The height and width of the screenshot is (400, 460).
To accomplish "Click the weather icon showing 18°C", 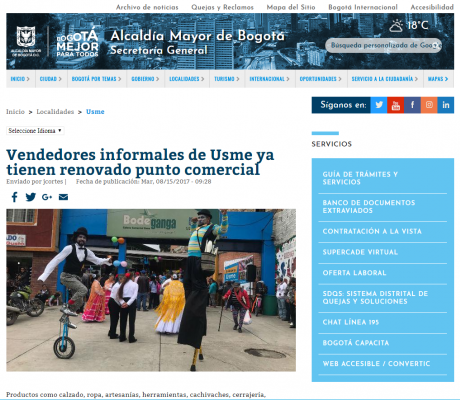I will tap(396, 26).
